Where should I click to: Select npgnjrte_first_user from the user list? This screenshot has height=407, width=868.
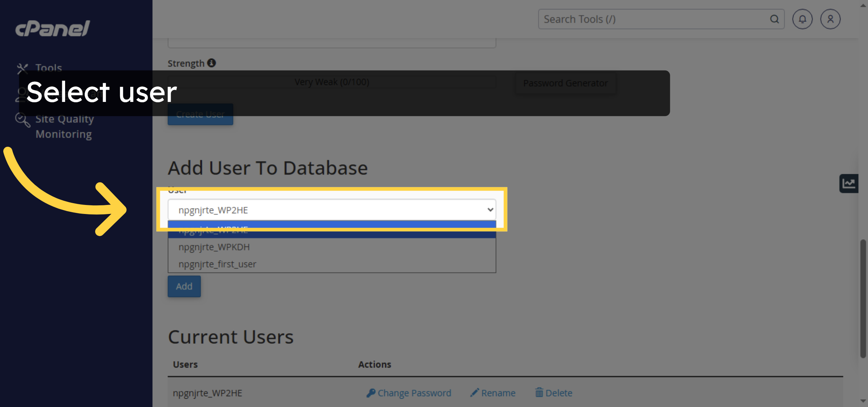click(x=217, y=264)
